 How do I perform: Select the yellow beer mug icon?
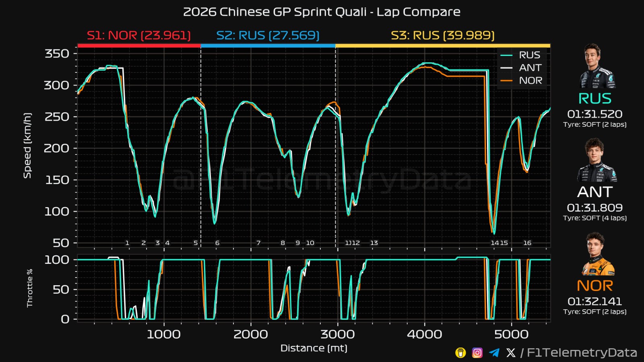[460, 353]
